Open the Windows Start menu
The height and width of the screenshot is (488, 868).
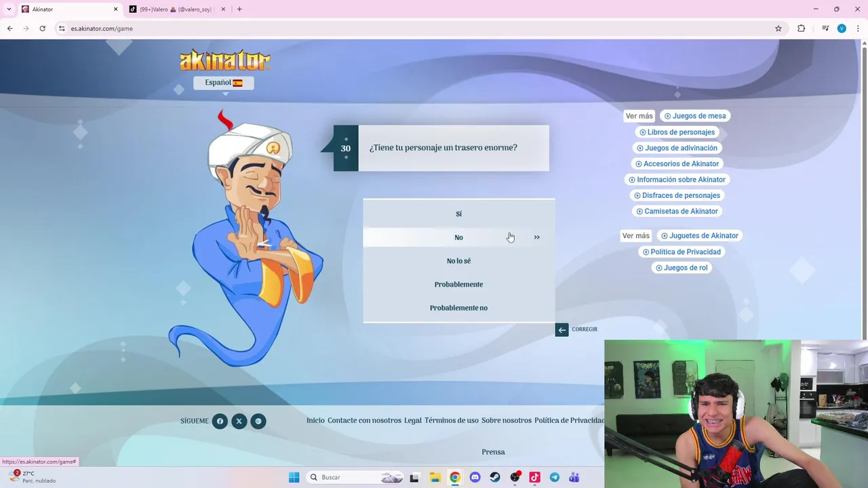point(294,478)
